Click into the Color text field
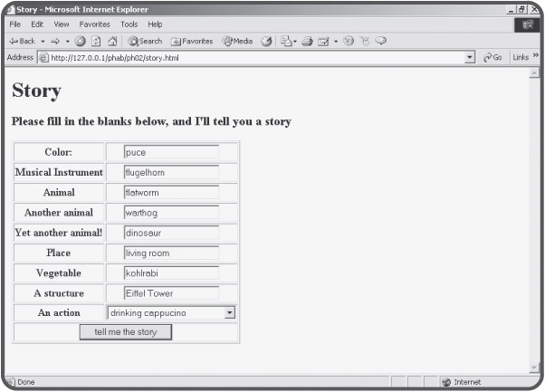545x392 pixels. 171,152
